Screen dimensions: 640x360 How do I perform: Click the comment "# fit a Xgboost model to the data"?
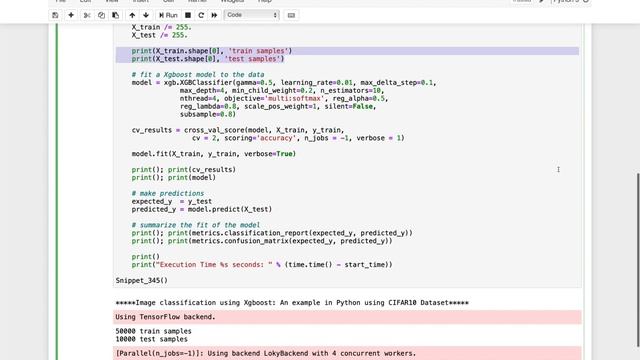(198, 75)
